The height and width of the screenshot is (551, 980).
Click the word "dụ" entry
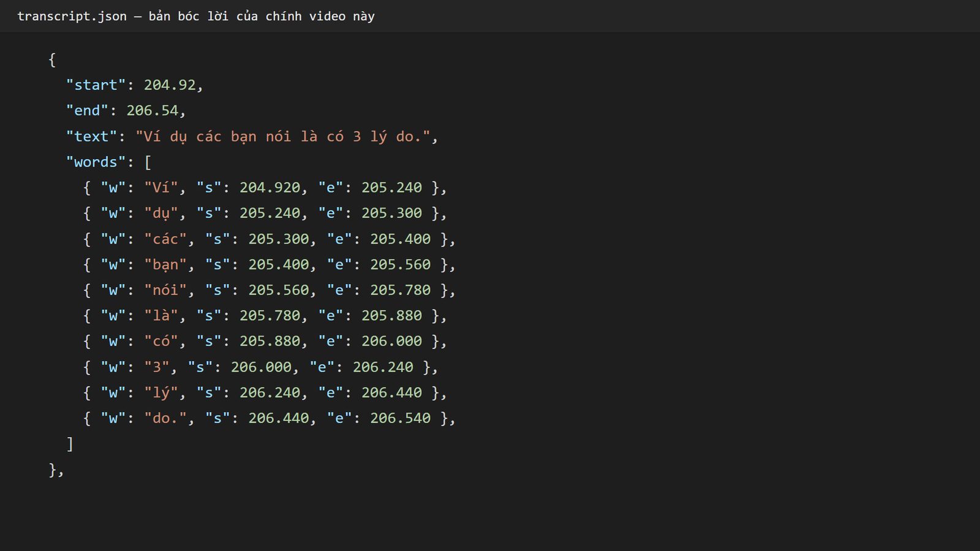(x=161, y=213)
